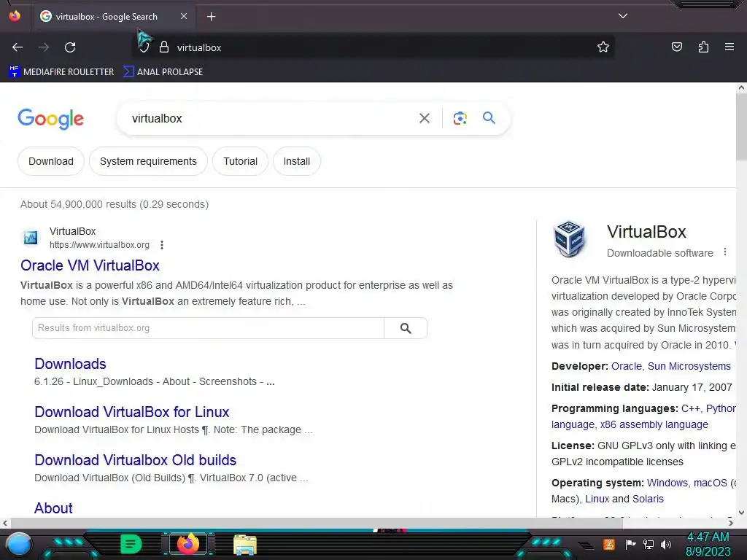
Task: Bookmark this page with the star icon
Action: [x=603, y=47]
